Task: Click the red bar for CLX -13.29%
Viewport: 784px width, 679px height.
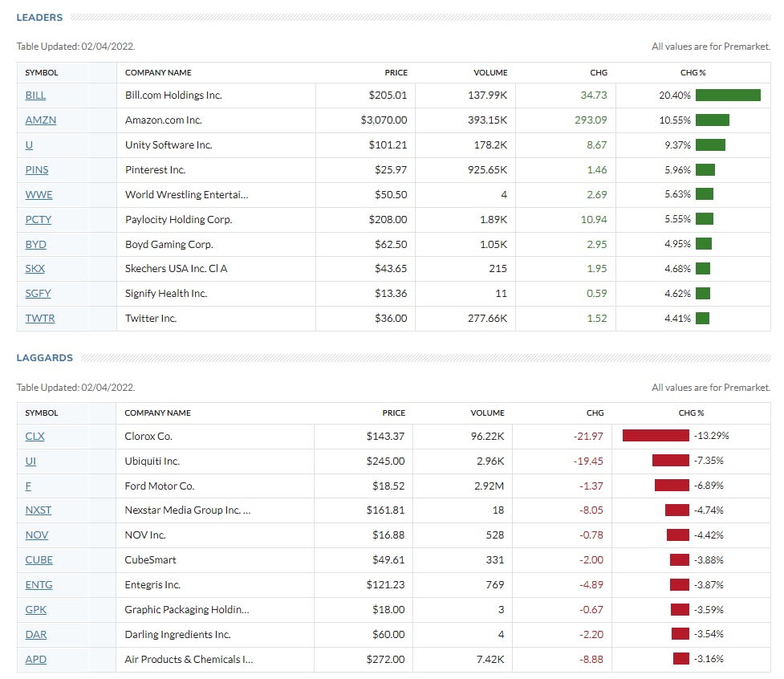Action: (x=656, y=436)
